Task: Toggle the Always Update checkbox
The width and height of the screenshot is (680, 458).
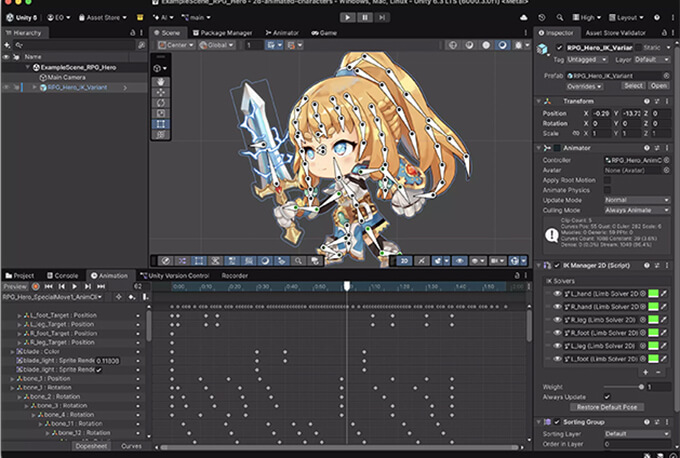Action: (607, 397)
